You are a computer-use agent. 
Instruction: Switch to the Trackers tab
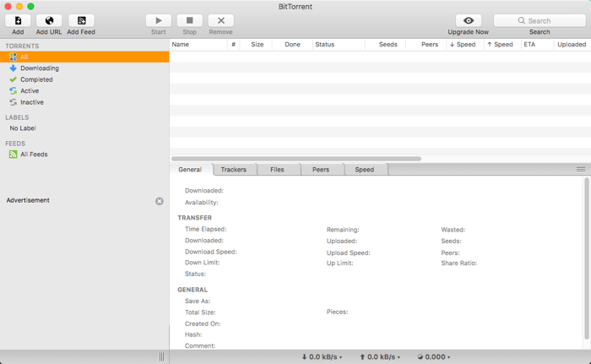point(234,170)
